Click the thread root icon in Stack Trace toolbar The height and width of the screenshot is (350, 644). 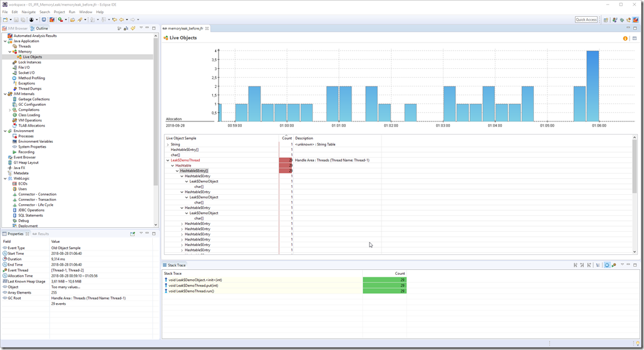coord(613,265)
